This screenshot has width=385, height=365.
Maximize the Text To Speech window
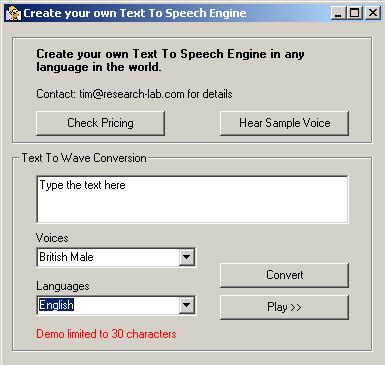click(355, 13)
